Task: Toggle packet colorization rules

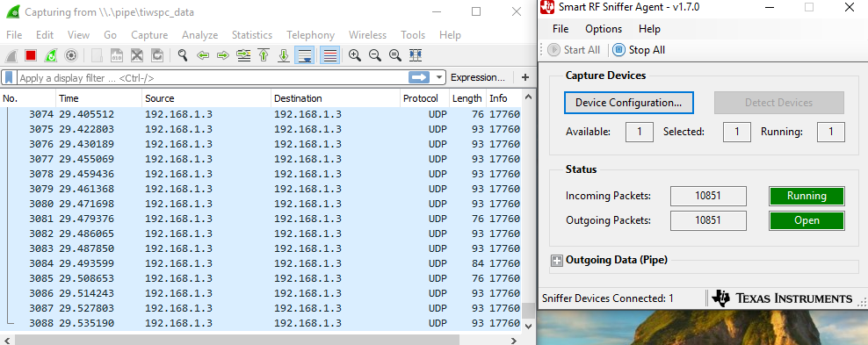Action: pyautogui.click(x=330, y=55)
